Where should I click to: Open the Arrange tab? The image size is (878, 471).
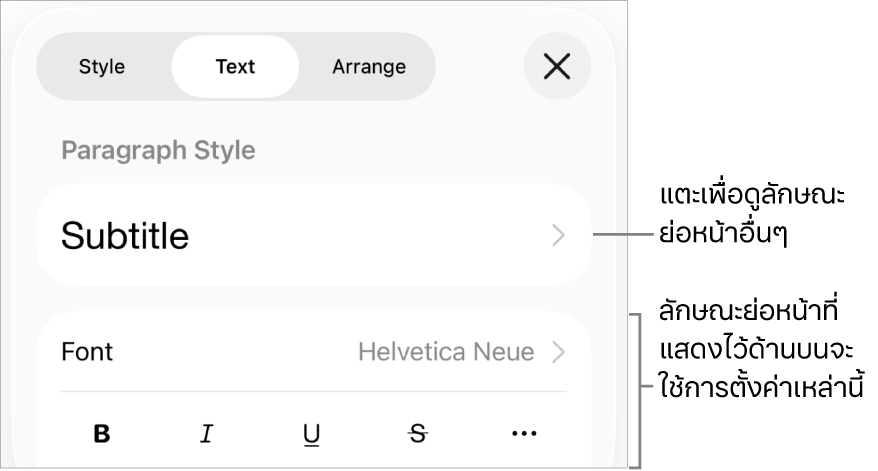369,67
